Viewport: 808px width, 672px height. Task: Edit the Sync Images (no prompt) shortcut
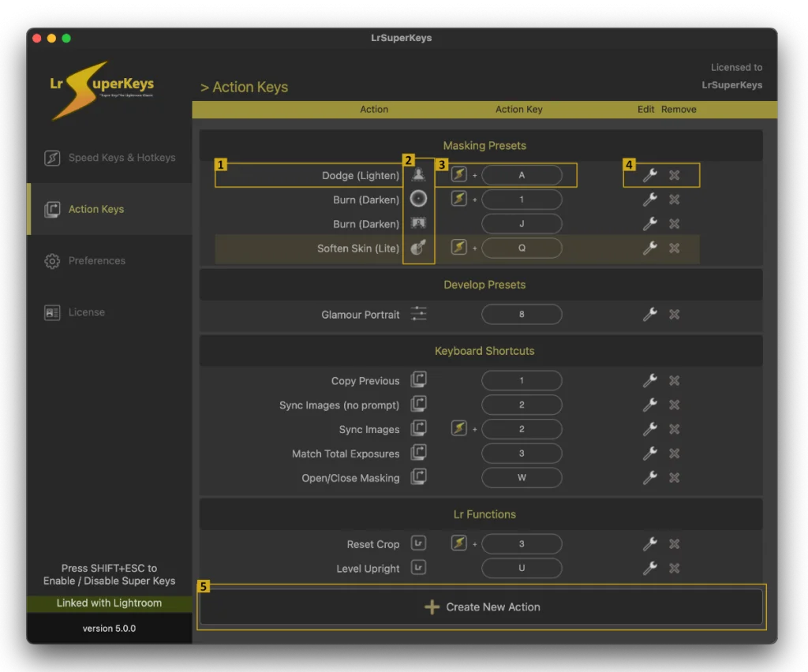coord(650,405)
